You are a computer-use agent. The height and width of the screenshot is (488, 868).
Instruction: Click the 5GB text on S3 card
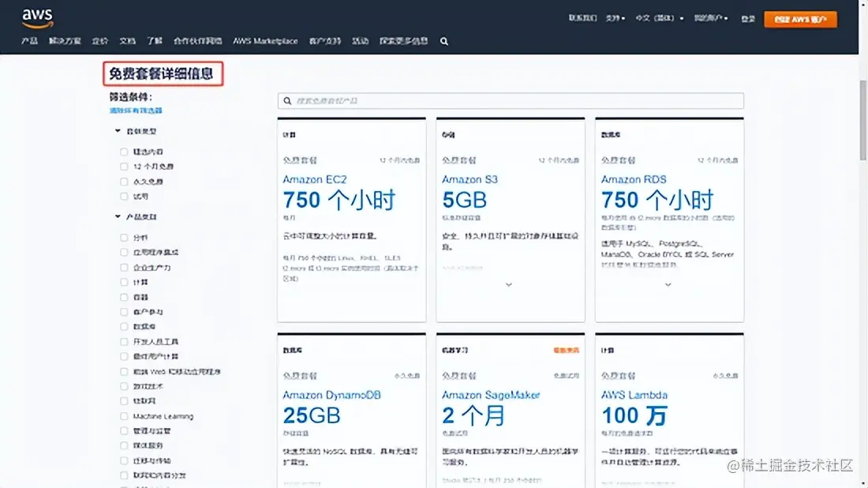[465, 200]
